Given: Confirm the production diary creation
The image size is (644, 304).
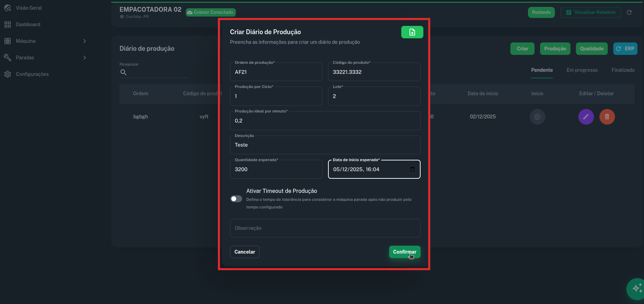Looking at the screenshot, I should click(404, 252).
